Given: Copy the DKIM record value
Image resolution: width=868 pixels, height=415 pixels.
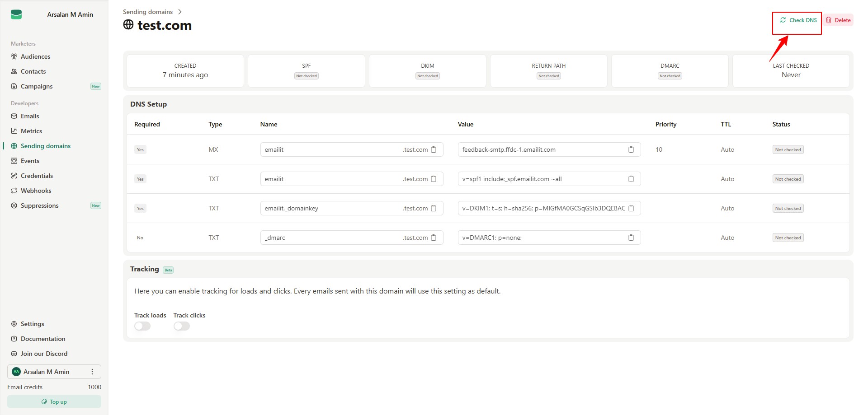Looking at the screenshot, I should point(631,208).
